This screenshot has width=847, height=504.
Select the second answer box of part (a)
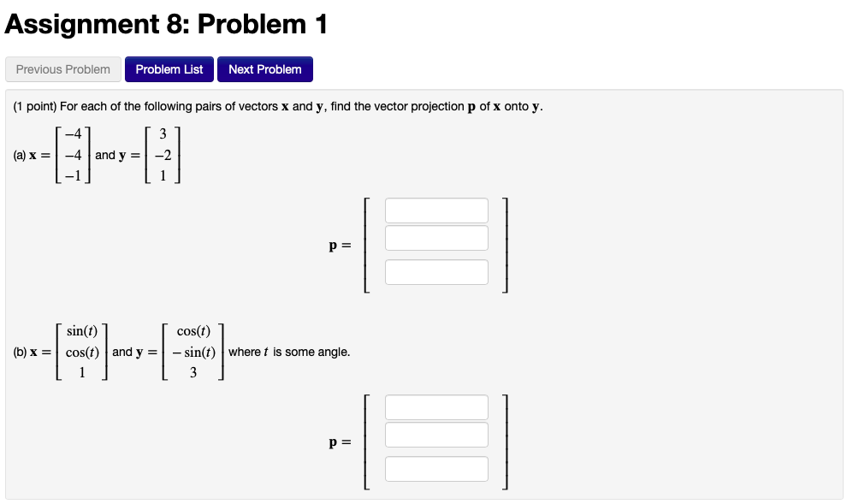click(x=435, y=237)
